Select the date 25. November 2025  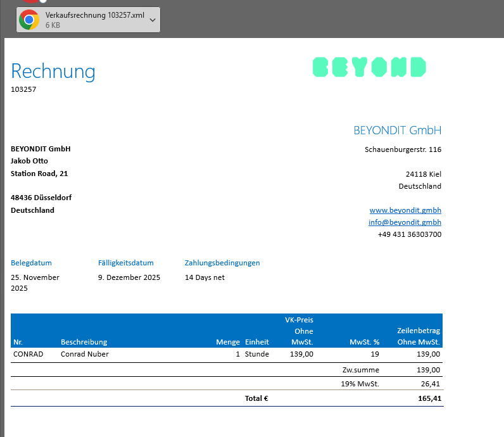(35, 282)
